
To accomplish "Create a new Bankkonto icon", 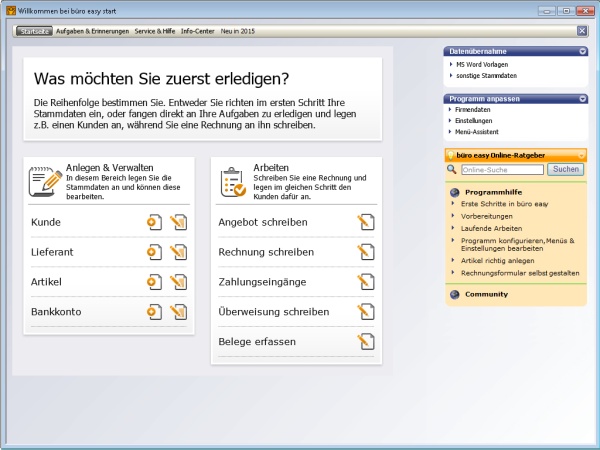I will [155, 312].
